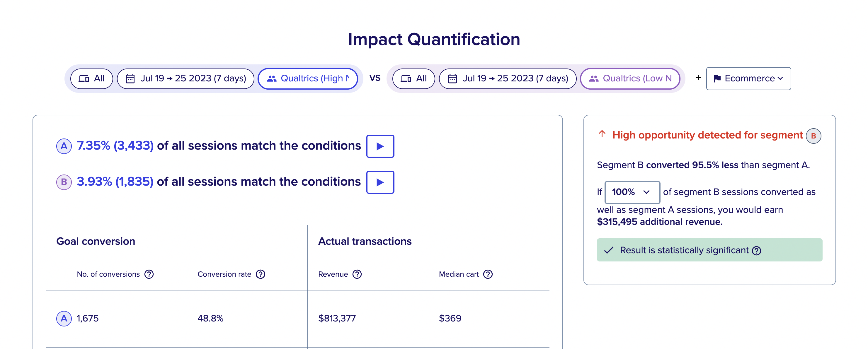The width and height of the screenshot is (868, 349).
Task: Play segment A session replays
Action: (380, 146)
